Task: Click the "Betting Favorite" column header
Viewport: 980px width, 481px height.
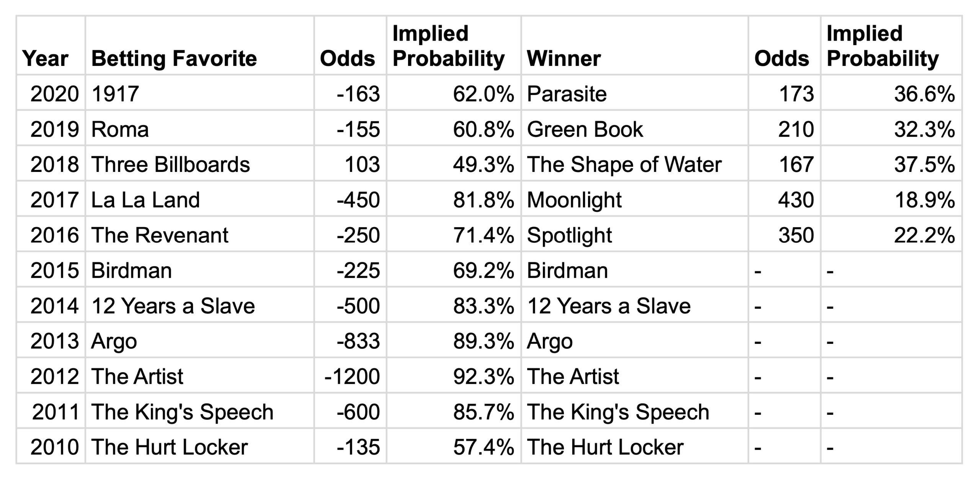Action: click(x=174, y=59)
